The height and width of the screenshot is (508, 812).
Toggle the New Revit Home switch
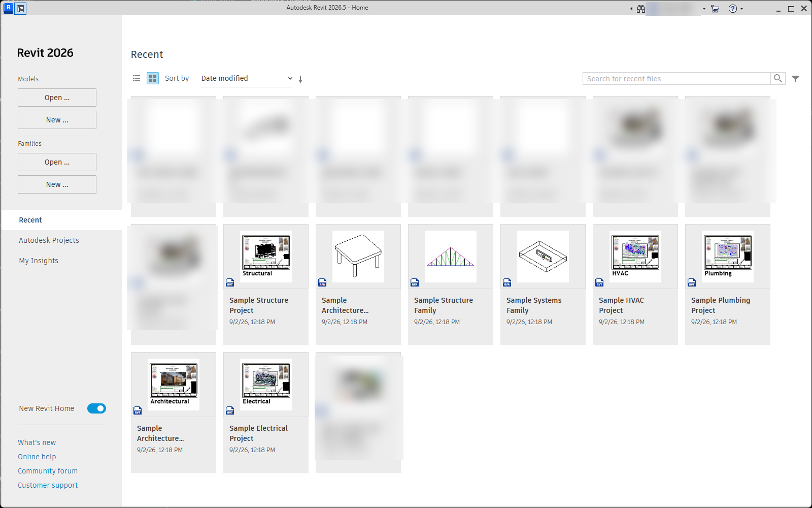[x=96, y=408]
